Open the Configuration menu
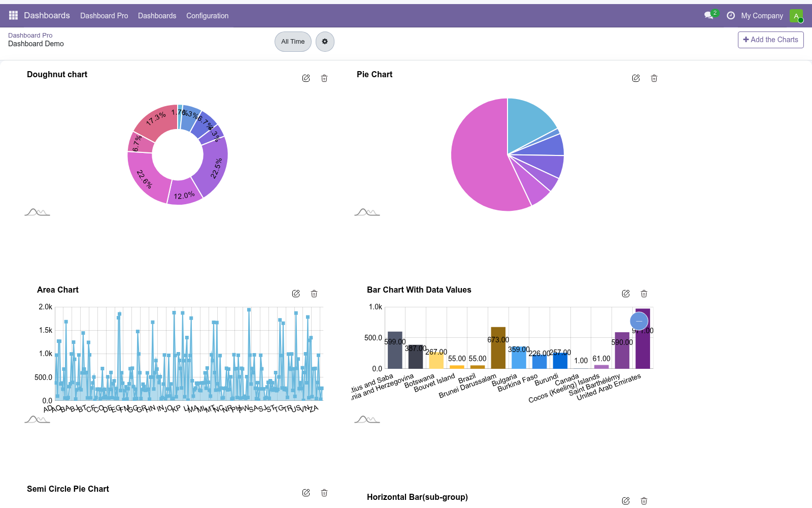Viewport: 812px width, 508px height. (x=207, y=16)
